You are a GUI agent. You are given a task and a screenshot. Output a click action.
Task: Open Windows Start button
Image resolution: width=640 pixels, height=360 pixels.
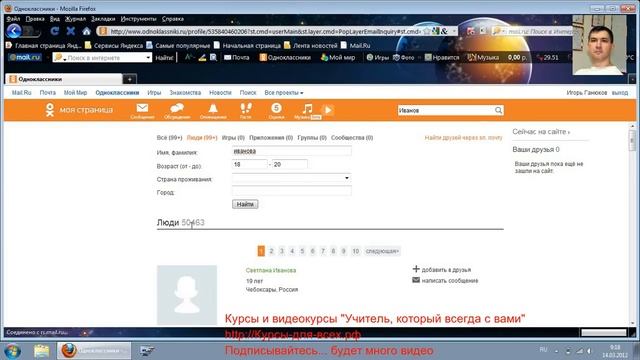tap(13, 351)
